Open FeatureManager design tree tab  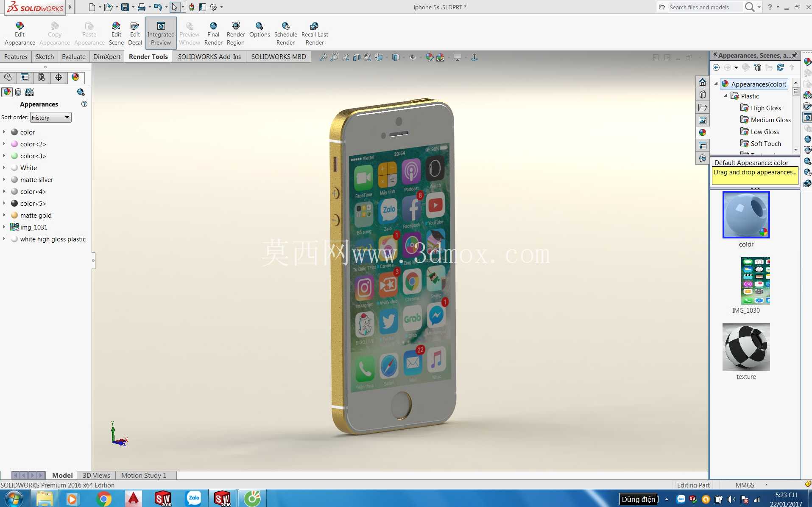(x=8, y=77)
